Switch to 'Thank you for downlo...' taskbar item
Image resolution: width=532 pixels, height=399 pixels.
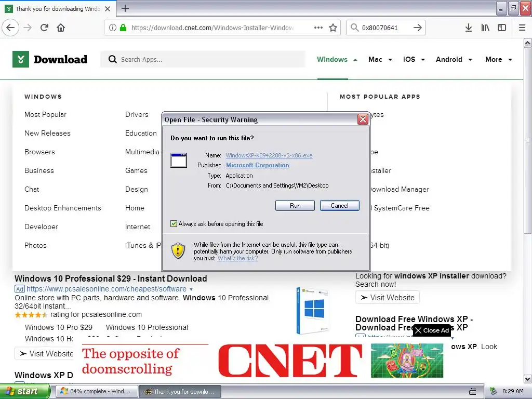(x=180, y=392)
